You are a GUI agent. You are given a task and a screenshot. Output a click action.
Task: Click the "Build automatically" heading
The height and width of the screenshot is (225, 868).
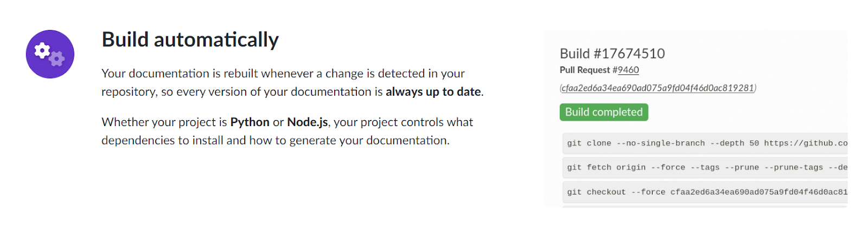[x=190, y=40]
